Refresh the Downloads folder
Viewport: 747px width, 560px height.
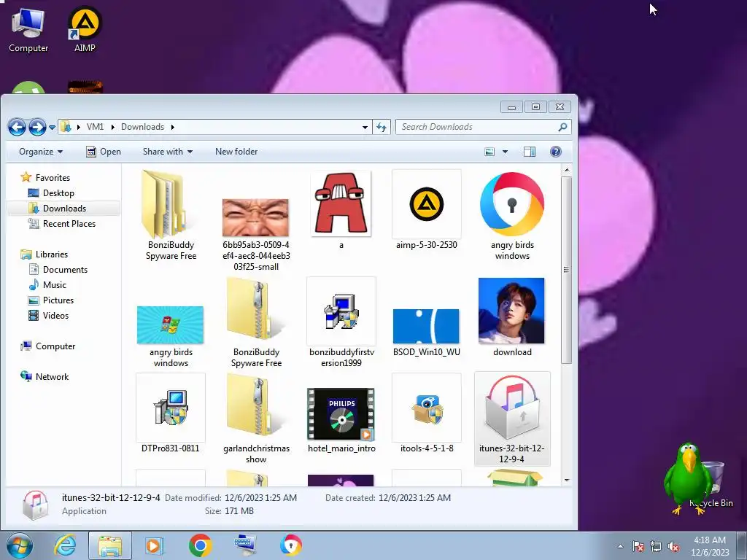pos(382,127)
